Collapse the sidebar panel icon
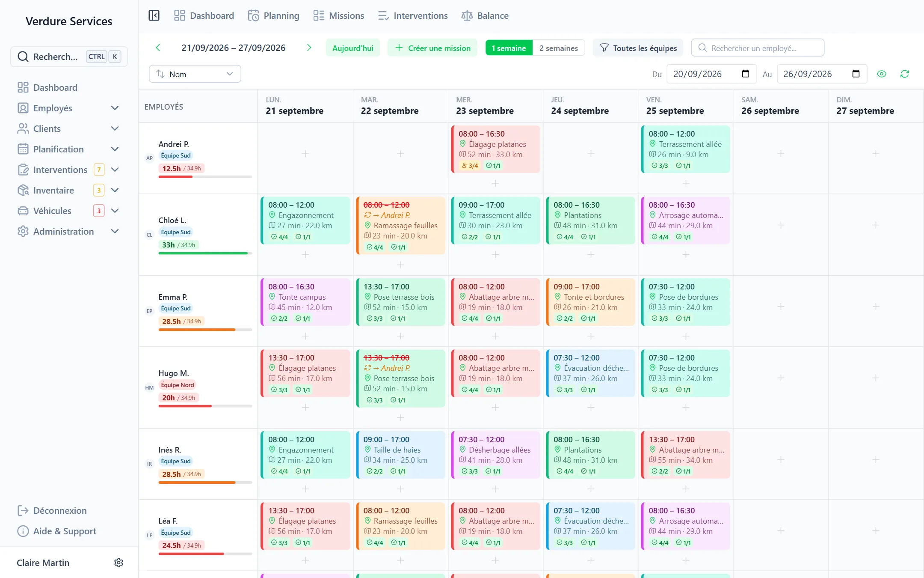The height and width of the screenshot is (578, 924). [154, 16]
